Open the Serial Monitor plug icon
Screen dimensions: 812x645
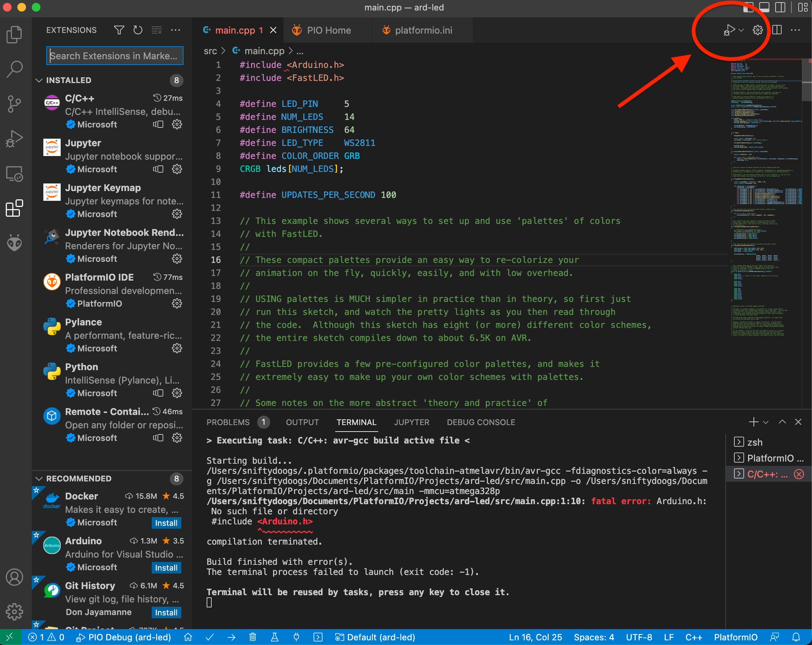[x=296, y=637]
